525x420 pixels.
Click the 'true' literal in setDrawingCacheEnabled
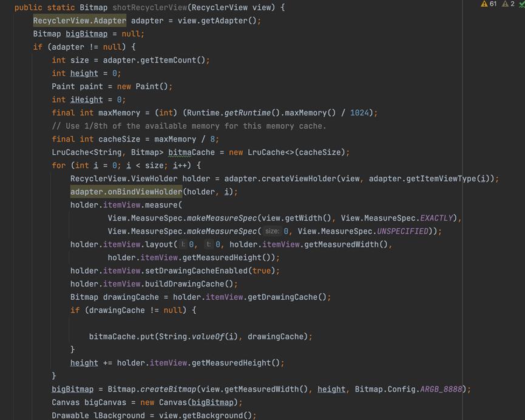(x=261, y=271)
